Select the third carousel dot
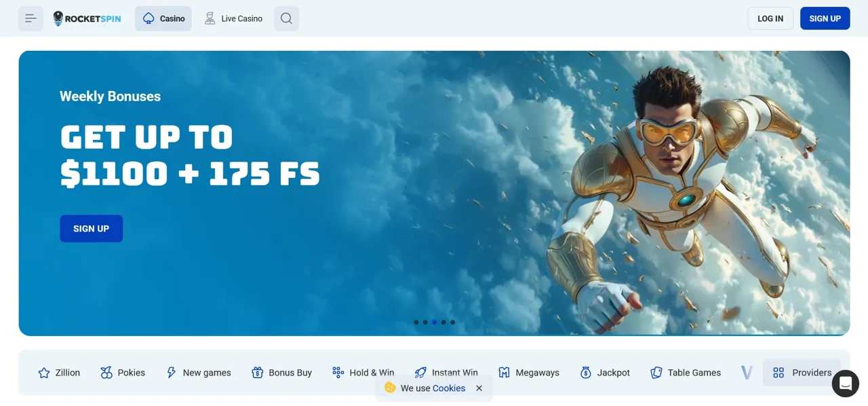The height and width of the screenshot is (406, 868). coord(435,322)
